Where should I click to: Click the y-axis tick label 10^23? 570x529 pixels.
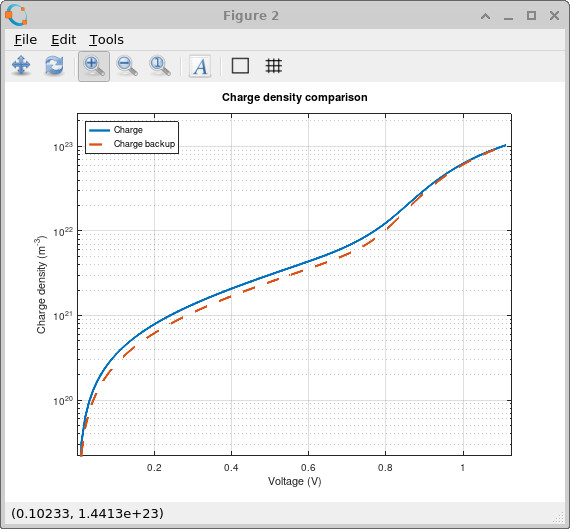click(x=63, y=147)
